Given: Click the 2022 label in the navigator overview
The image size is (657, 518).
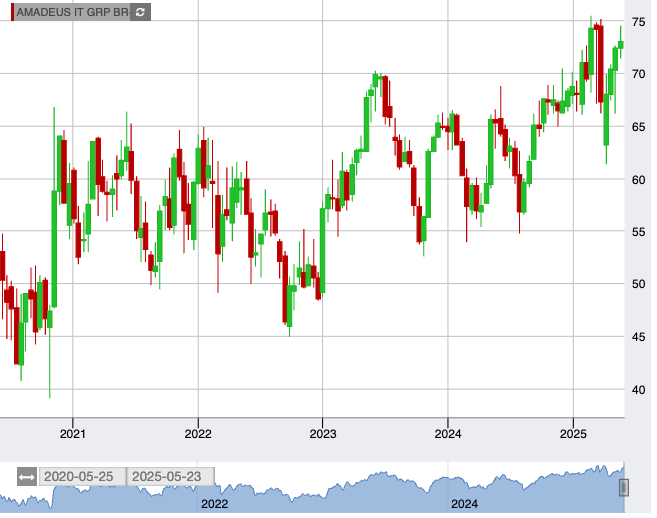Looking at the screenshot, I should click(x=215, y=504).
